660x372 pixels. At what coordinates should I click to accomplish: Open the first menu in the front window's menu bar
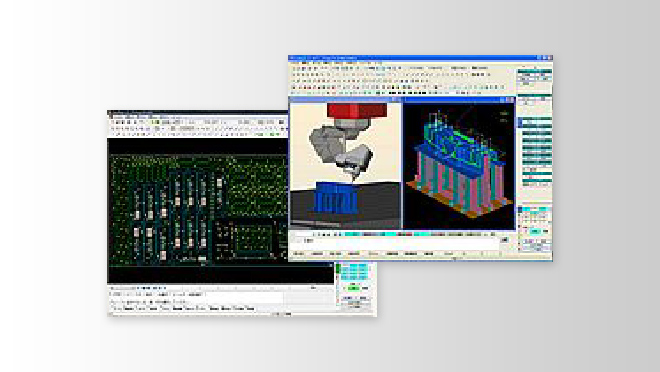point(295,63)
